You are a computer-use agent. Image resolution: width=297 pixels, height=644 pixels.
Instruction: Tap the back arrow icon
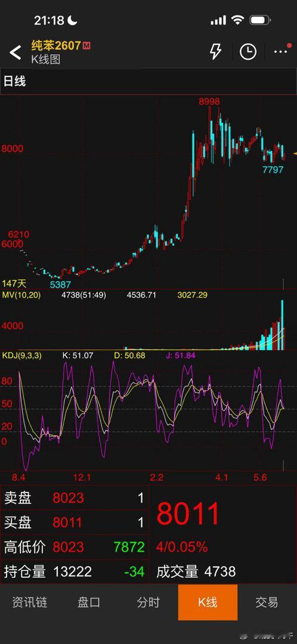[x=15, y=52]
